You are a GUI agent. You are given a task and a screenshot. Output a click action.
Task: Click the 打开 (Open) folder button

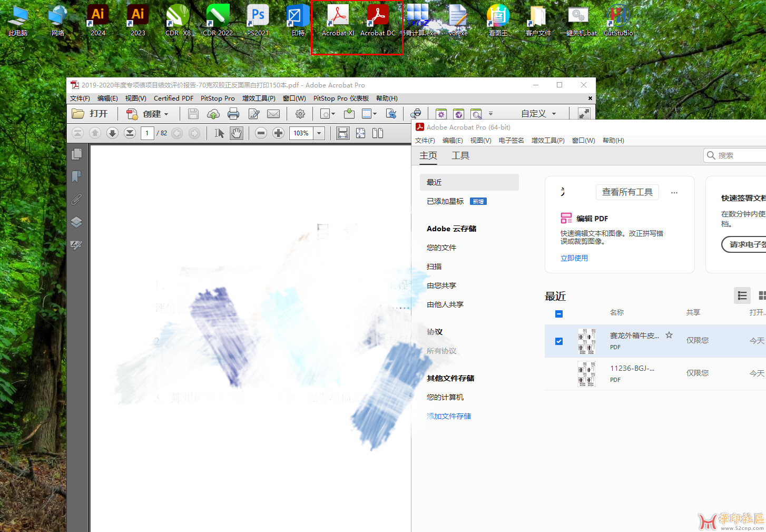click(x=90, y=114)
